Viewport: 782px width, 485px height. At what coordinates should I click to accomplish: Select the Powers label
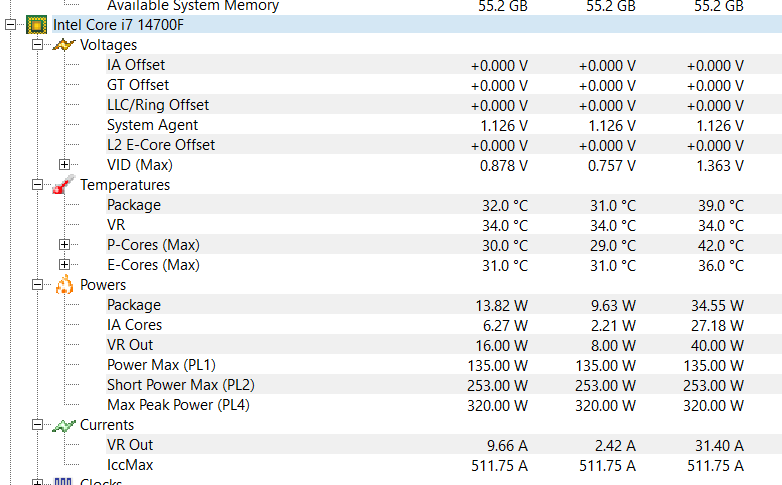[103, 285]
